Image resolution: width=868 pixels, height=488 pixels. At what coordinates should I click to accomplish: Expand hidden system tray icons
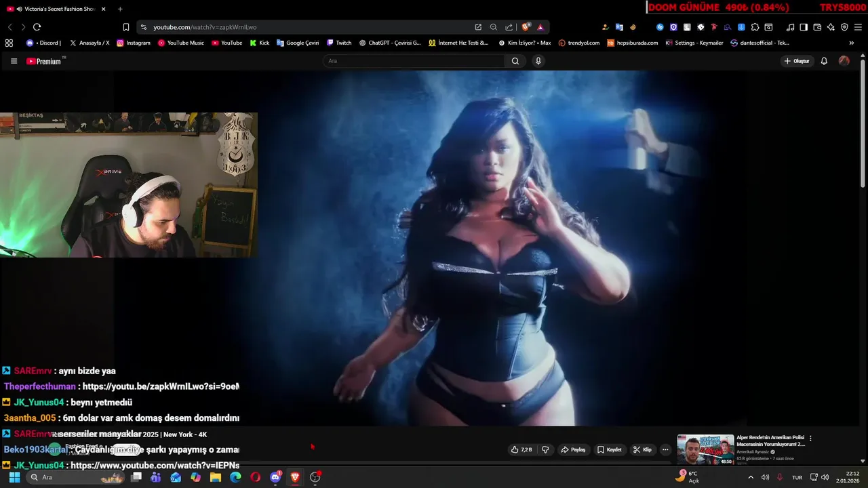[750, 477]
